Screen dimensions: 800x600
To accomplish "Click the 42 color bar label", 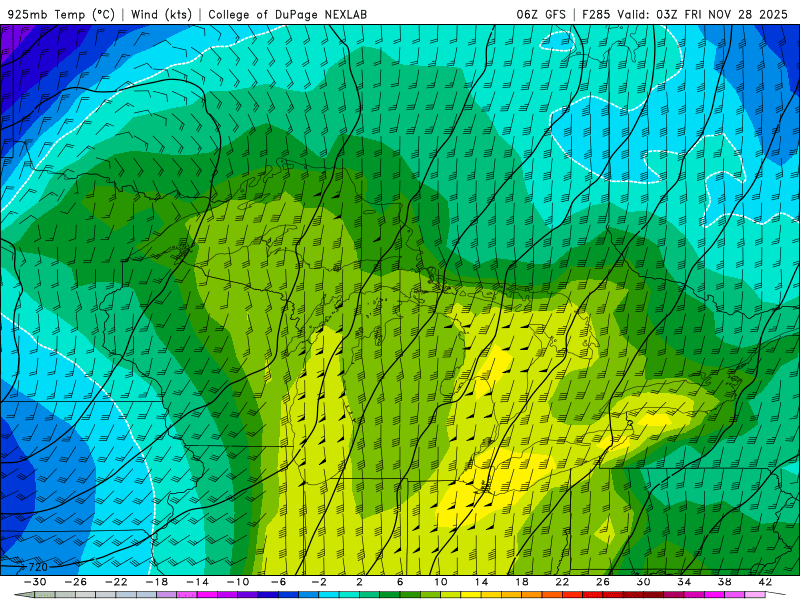I will tap(765, 582).
